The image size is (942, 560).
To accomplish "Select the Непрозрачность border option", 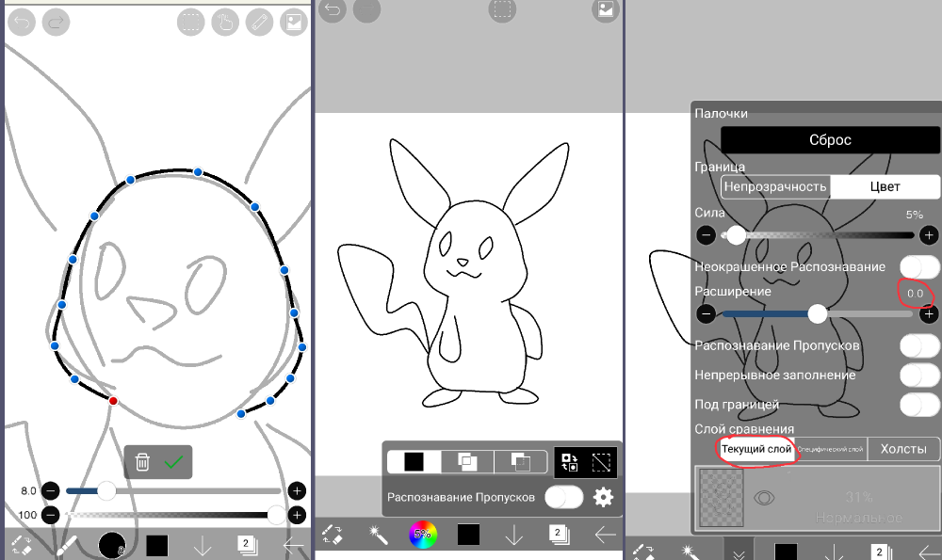I will (775, 186).
